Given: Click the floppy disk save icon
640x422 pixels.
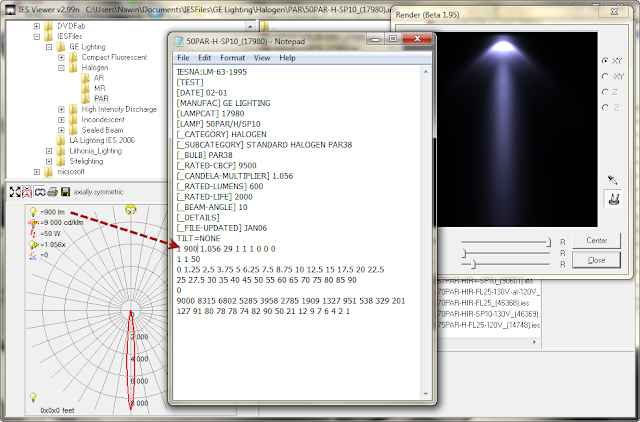Looking at the screenshot, I should click(65, 192).
